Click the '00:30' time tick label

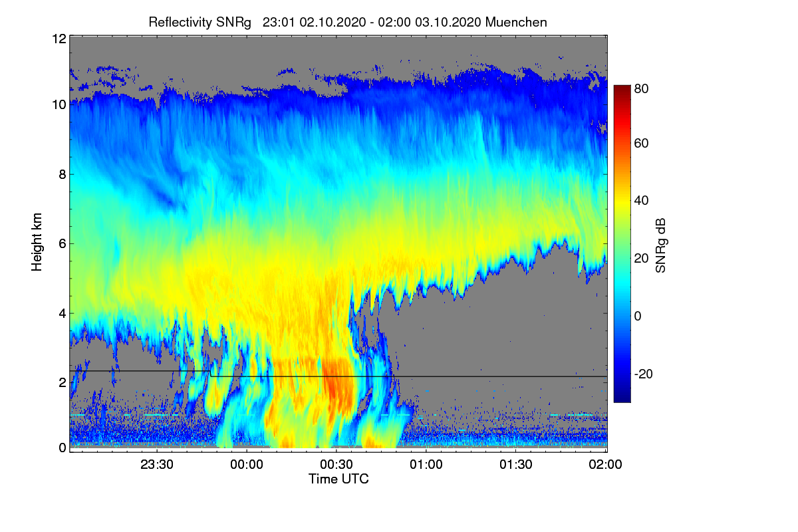336,465
